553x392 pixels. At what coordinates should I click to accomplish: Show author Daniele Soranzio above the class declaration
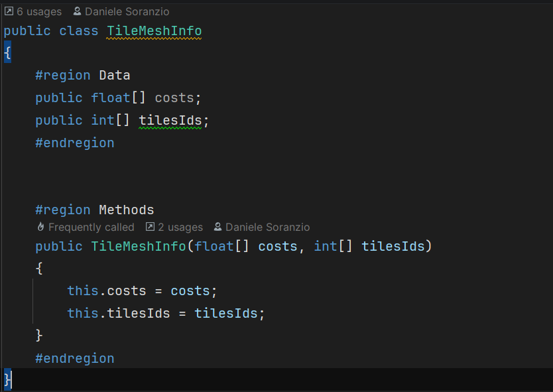(127, 11)
